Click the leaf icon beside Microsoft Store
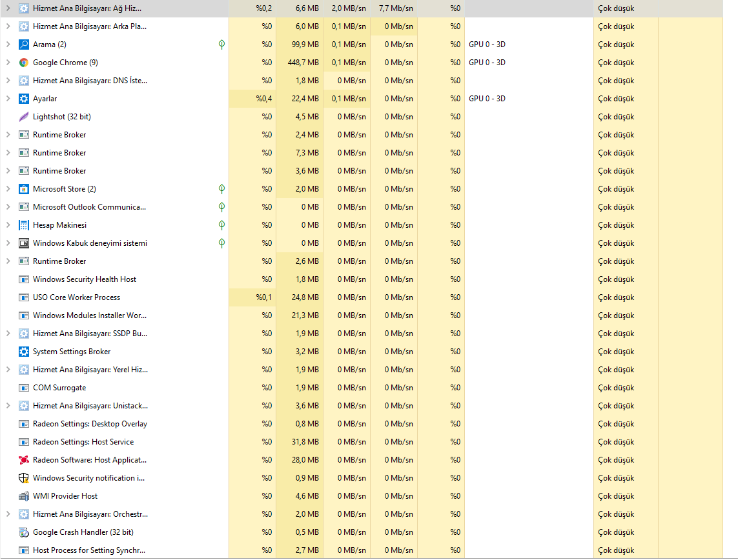This screenshot has width=738, height=560. (221, 189)
